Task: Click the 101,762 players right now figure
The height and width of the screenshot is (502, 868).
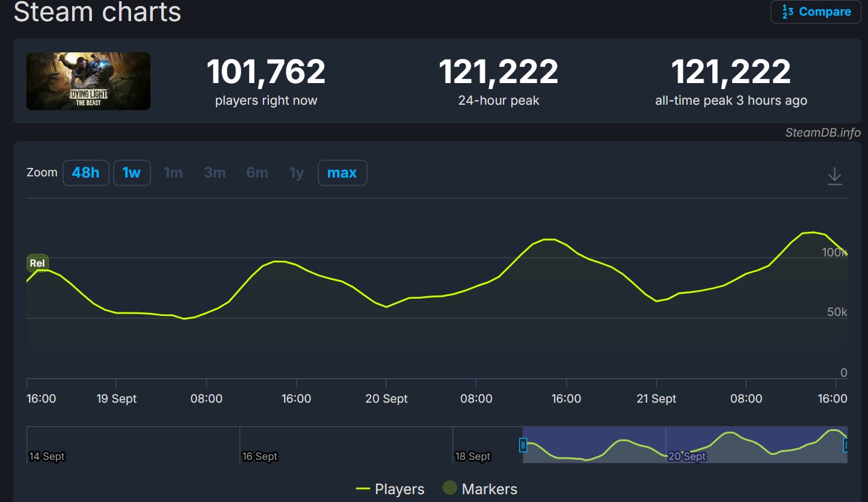Action: tap(266, 72)
